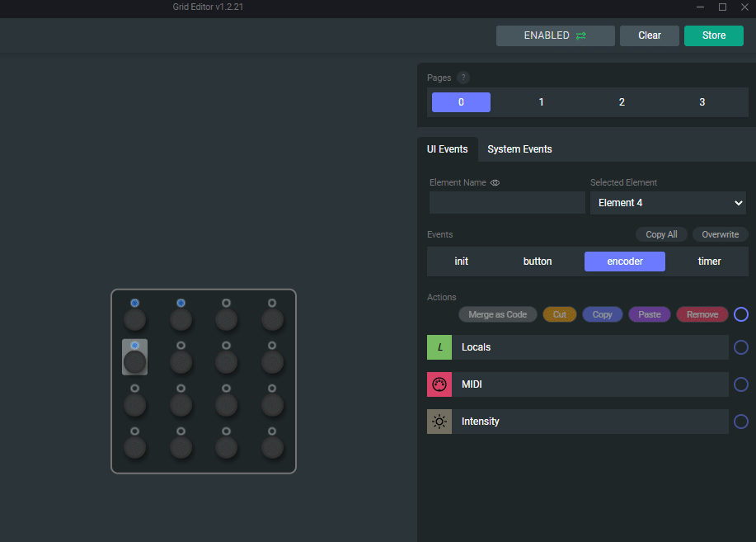Image resolution: width=756 pixels, height=542 pixels.
Task: Click the purple Paste action button
Action: pyautogui.click(x=648, y=313)
